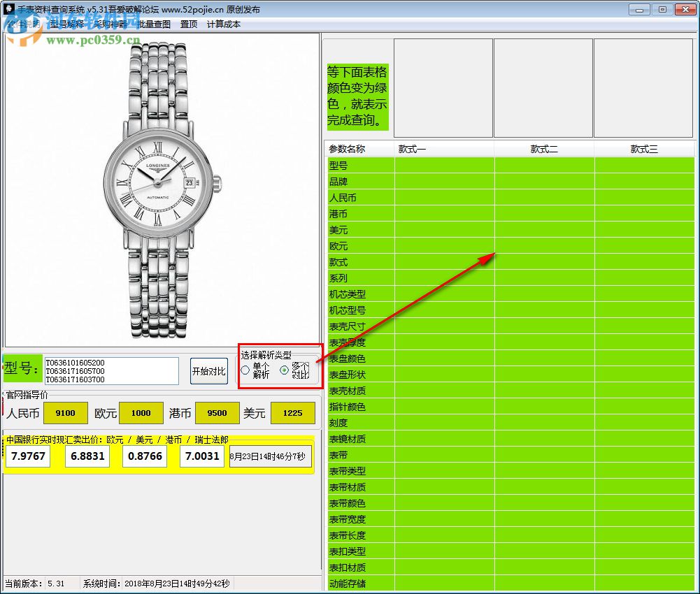This screenshot has height=594, width=700.
Task: Minimize the watch query window
Action: [x=639, y=9]
